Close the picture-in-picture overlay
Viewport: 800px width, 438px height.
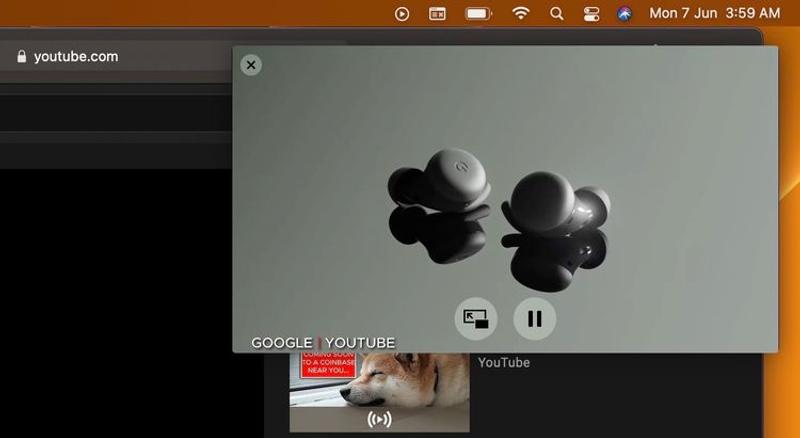click(251, 65)
